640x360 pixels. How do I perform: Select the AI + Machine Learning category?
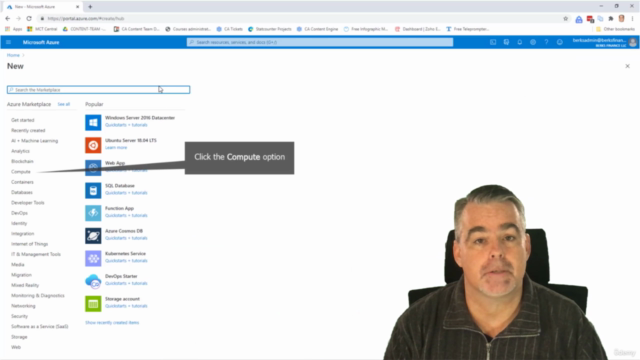point(35,141)
